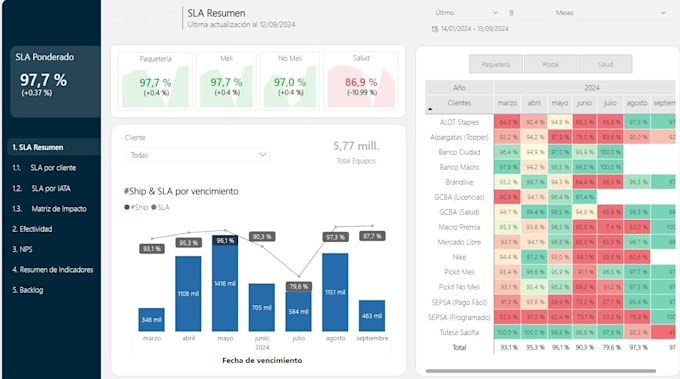Image resolution: width=680 pixels, height=379 pixels.
Task: Select the Salud filter button
Action: click(605, 64)
